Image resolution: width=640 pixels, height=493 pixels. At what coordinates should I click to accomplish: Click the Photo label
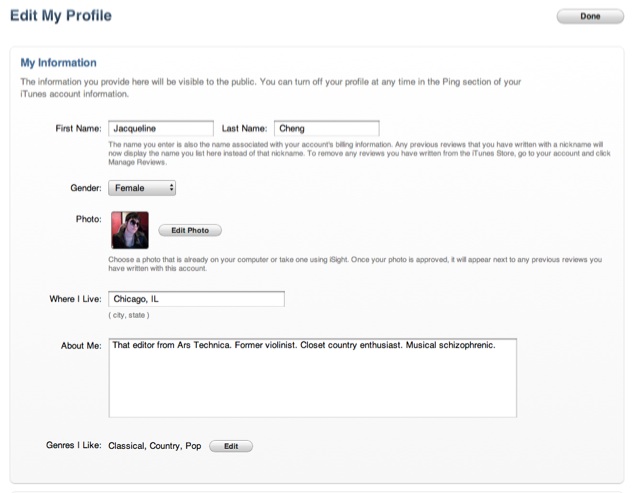point(89,219)
